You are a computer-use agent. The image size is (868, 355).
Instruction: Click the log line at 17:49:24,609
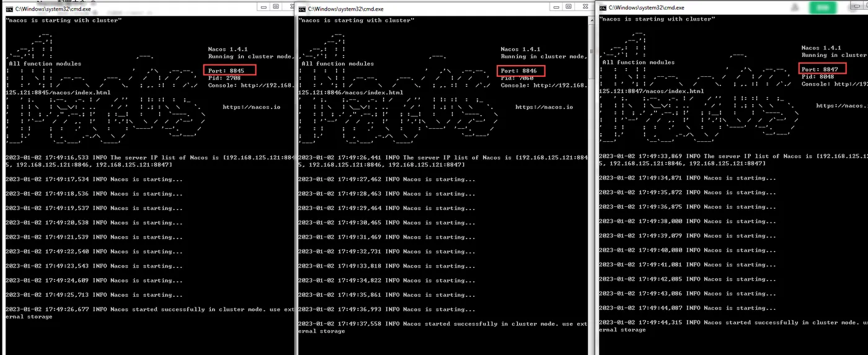[94, 281]
